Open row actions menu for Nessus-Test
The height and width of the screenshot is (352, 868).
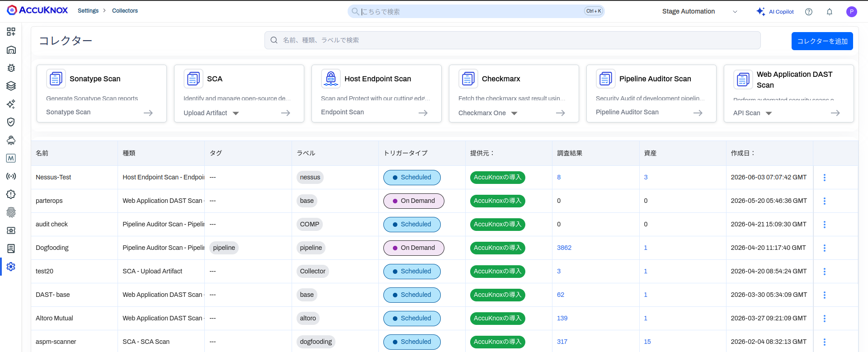(x=825, y=178)
